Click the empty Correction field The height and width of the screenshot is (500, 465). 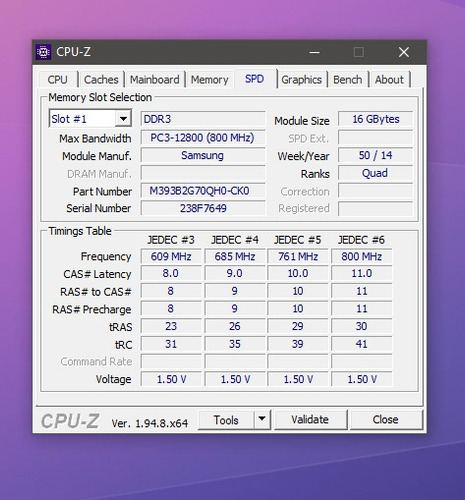[x=376, y=191]
